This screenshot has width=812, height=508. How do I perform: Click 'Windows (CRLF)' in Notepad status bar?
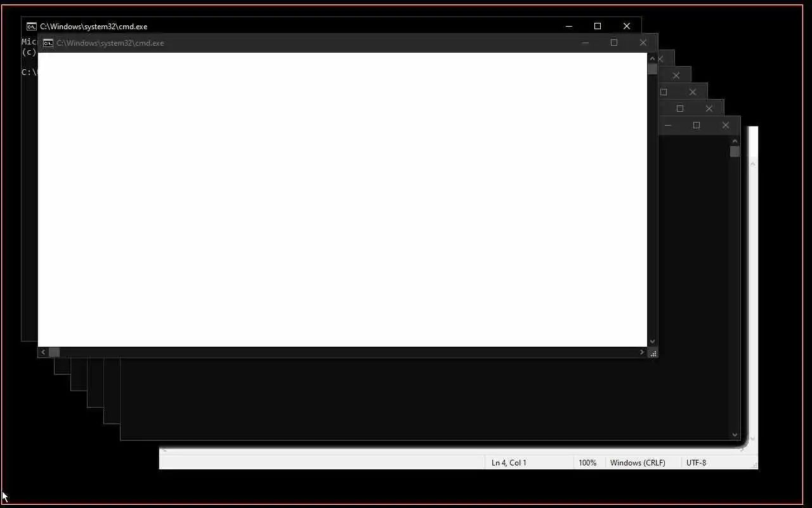point(638,463)
